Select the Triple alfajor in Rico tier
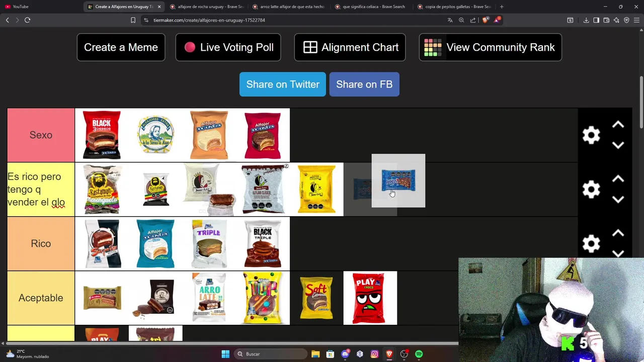 [x=209, y=244]
